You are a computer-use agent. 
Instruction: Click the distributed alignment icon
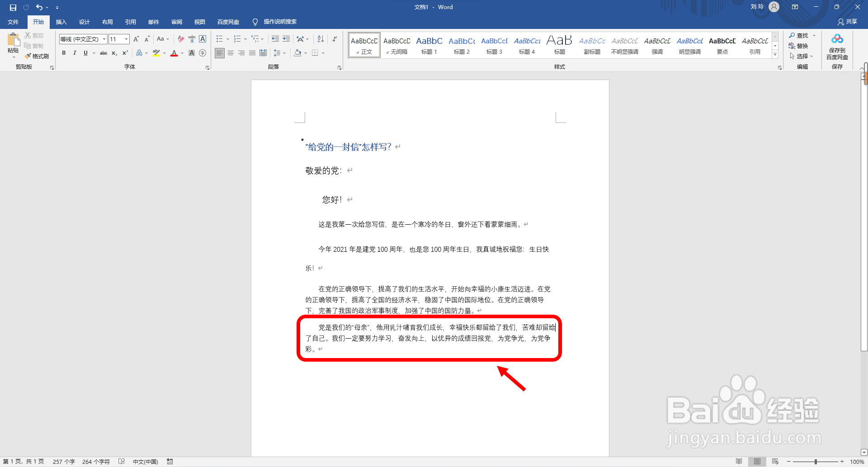click(263, 53)
